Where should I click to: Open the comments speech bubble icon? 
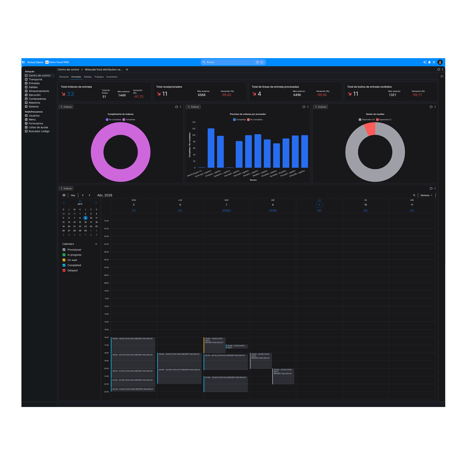click(x=442, y=76)
